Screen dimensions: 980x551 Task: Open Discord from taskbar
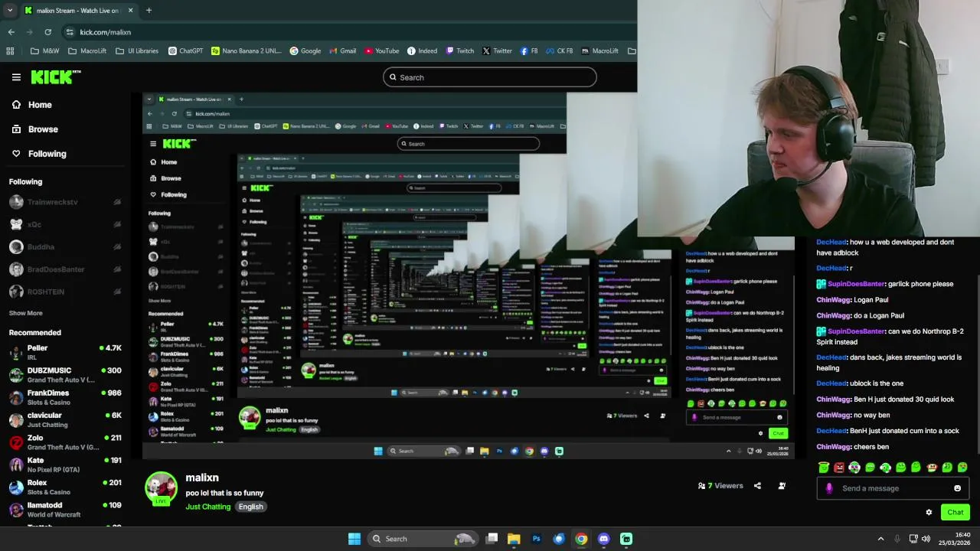click(604, 539)
